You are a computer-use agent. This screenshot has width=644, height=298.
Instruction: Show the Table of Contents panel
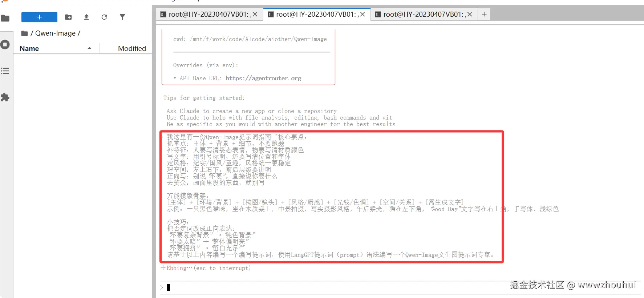(x=5, y=71)
